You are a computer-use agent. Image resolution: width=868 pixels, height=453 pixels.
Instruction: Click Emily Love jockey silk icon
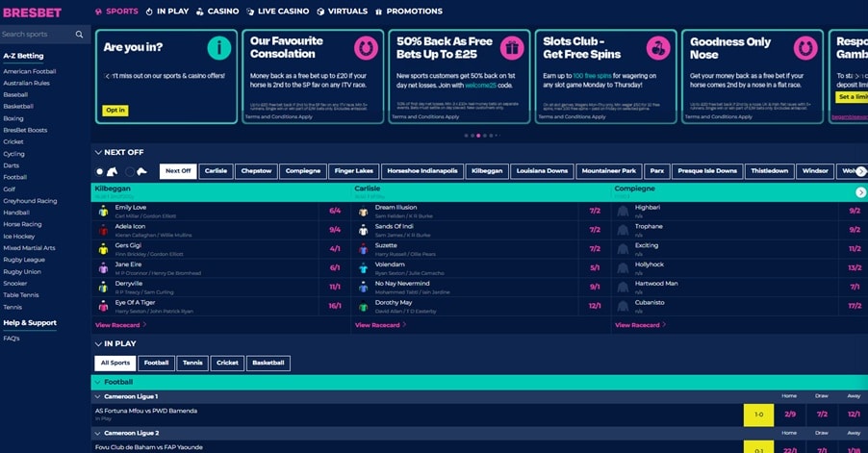[x=104, y=212]
